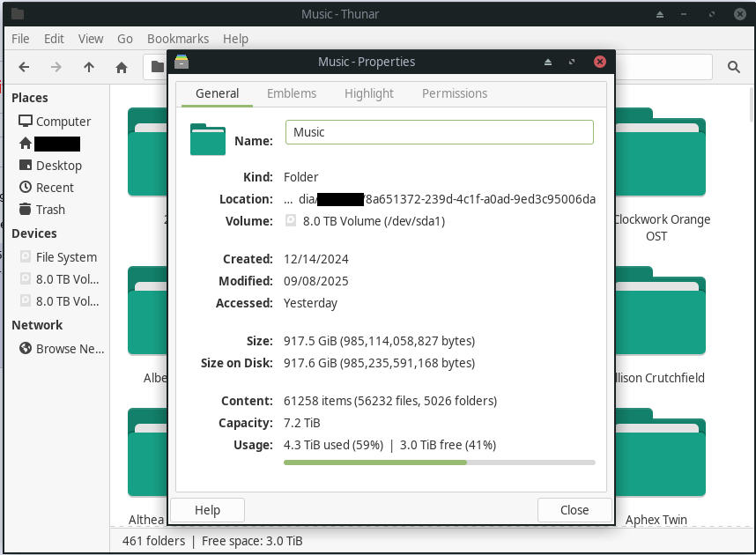
Task: Click the Name field containing Music
Action: [439, 132]
